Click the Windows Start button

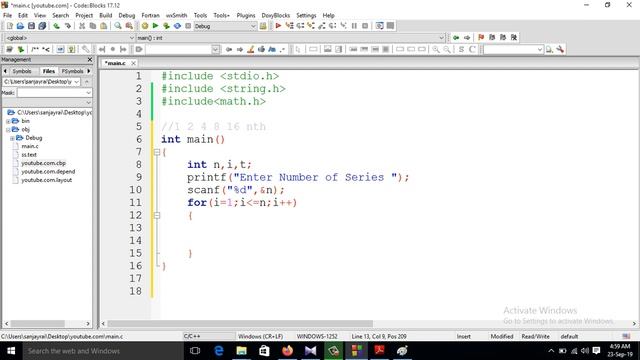(11, 351)
